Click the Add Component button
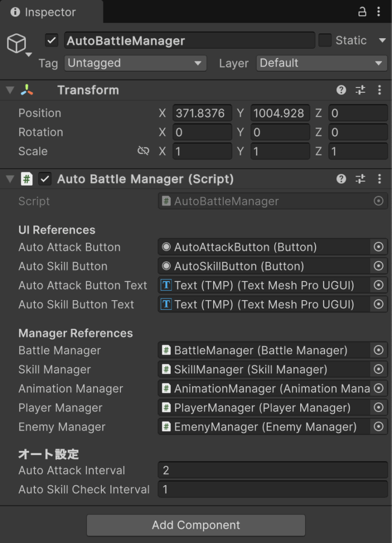Image resolution: width=392 pixels, height=543 pixels. [196, 525]
